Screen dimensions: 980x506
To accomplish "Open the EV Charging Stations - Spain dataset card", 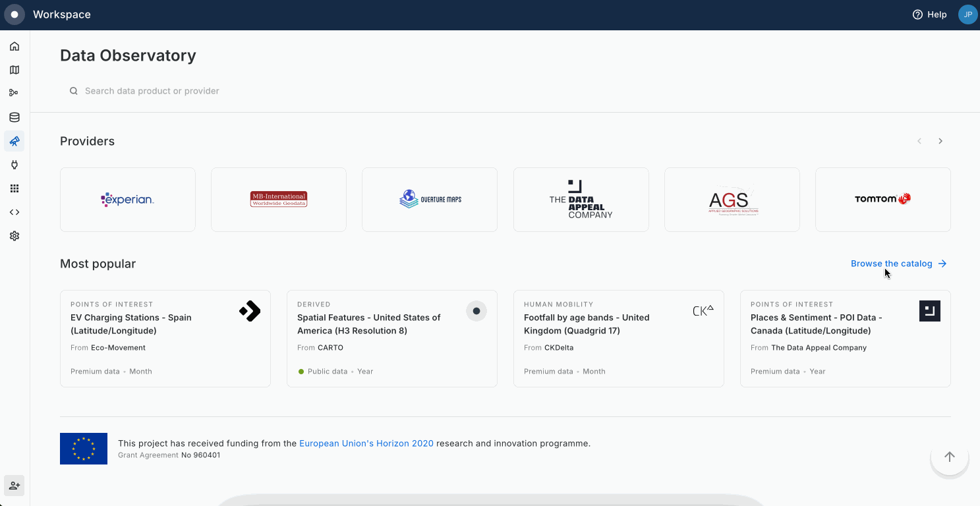I will (x=165, y=338).
